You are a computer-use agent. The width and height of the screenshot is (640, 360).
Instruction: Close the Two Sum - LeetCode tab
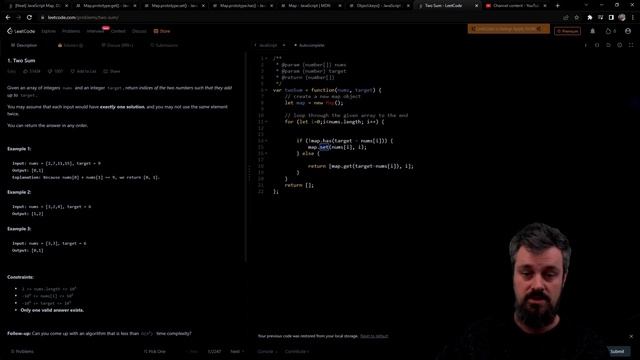(476, 6)
